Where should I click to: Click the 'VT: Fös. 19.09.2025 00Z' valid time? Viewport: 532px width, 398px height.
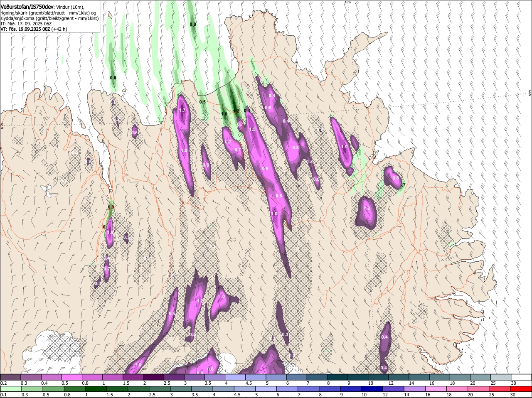[x=25, y=29]
